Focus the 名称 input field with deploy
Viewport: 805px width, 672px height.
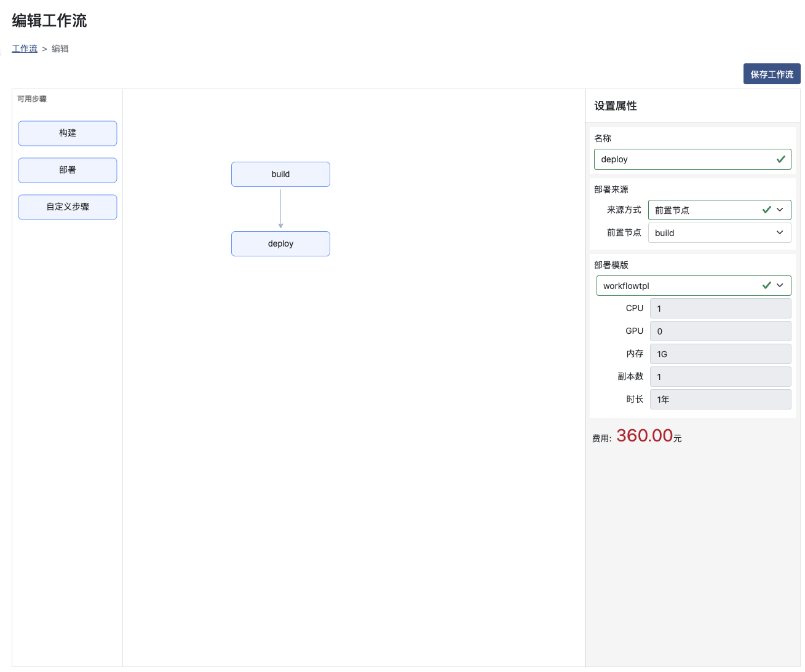(x=683, y=159)
